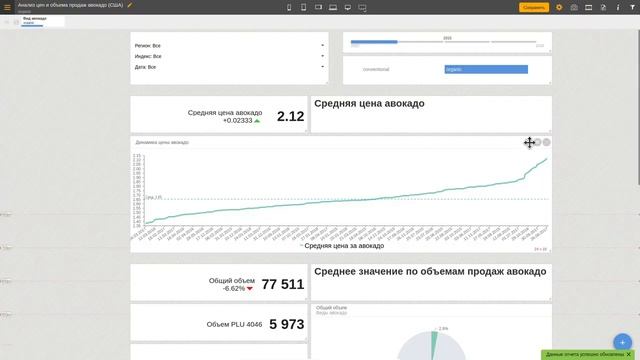Click the Динамика цены авокадо chart title
640x360 pixels.
(x=162, y=142)
